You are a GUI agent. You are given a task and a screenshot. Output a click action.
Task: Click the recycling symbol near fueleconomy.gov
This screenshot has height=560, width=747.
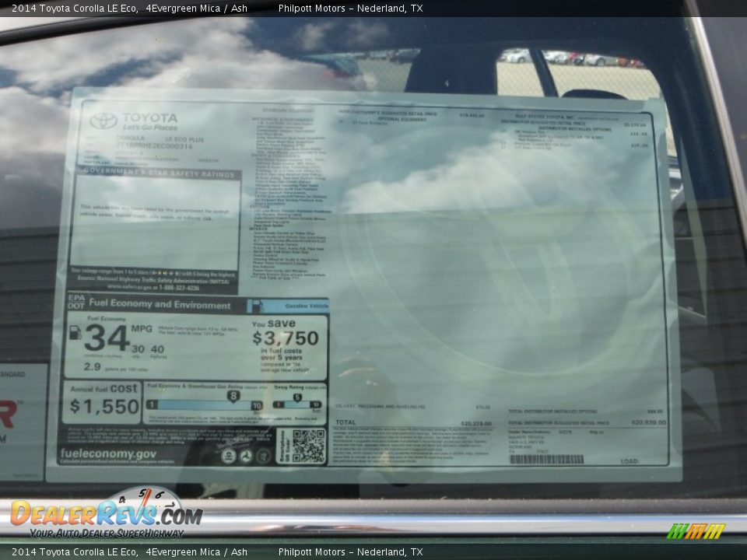[245, 457]
